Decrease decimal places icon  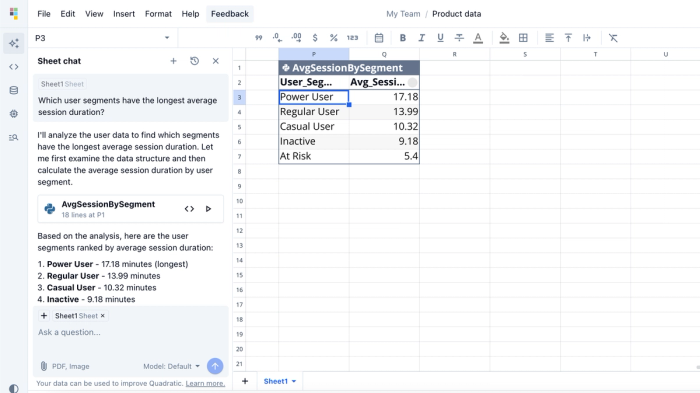point(277,38)
